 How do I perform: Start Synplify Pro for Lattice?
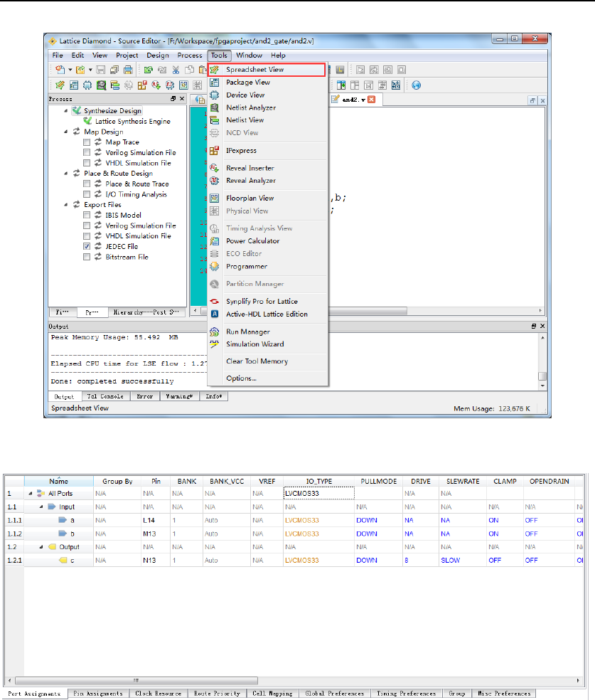pos(262,302)
